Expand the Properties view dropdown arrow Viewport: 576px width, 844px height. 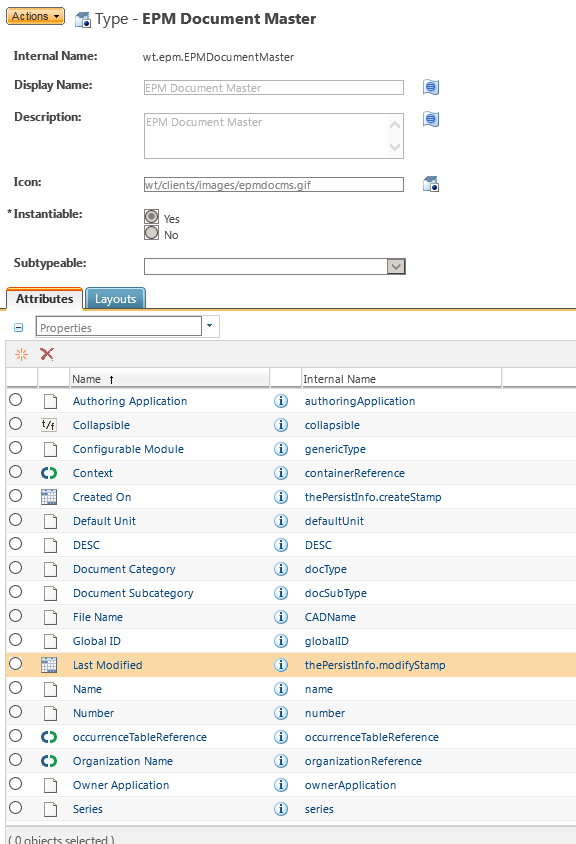pos(210,326)
